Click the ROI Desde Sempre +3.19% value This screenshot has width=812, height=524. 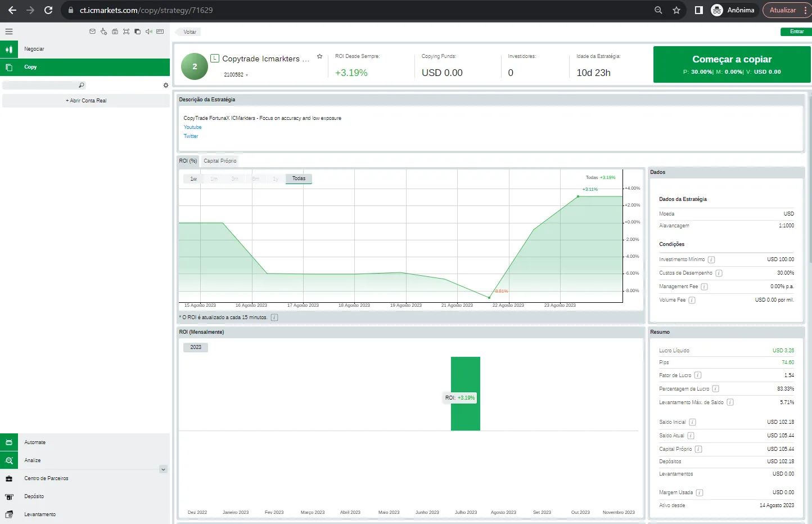point(351,73)
